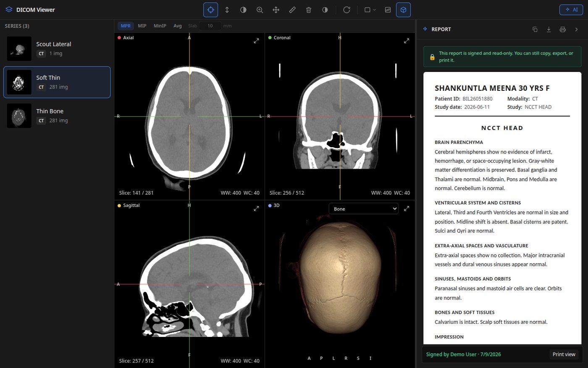The image size is (588, 368).
Task: Maximize the Coronal viewport
Action: [407, 41]
